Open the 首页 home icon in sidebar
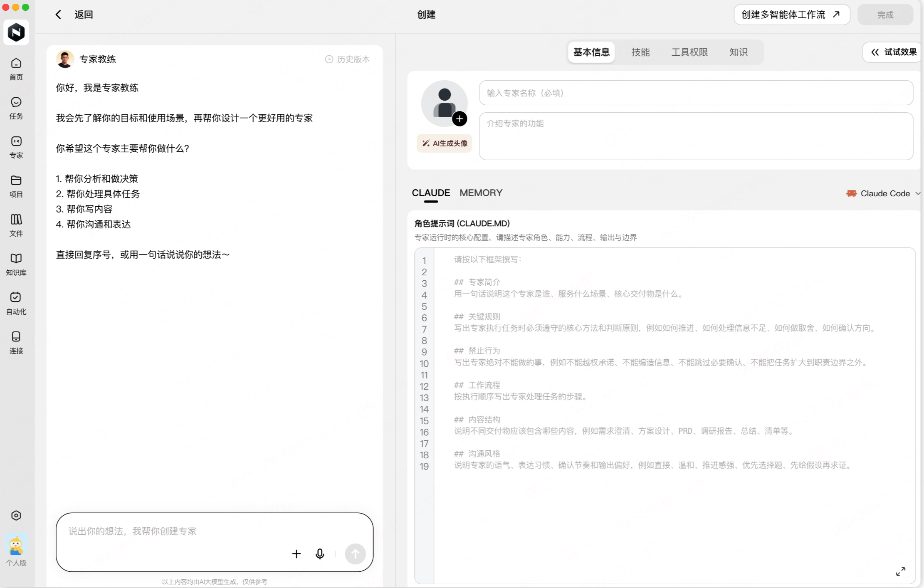This screenshot has width=924, height=588. point(16,69)
